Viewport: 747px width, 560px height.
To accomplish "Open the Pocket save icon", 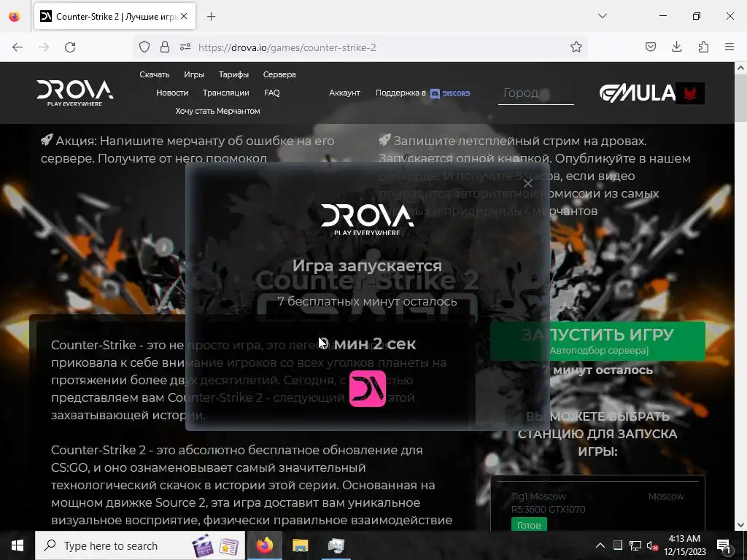I will (650, 47).
